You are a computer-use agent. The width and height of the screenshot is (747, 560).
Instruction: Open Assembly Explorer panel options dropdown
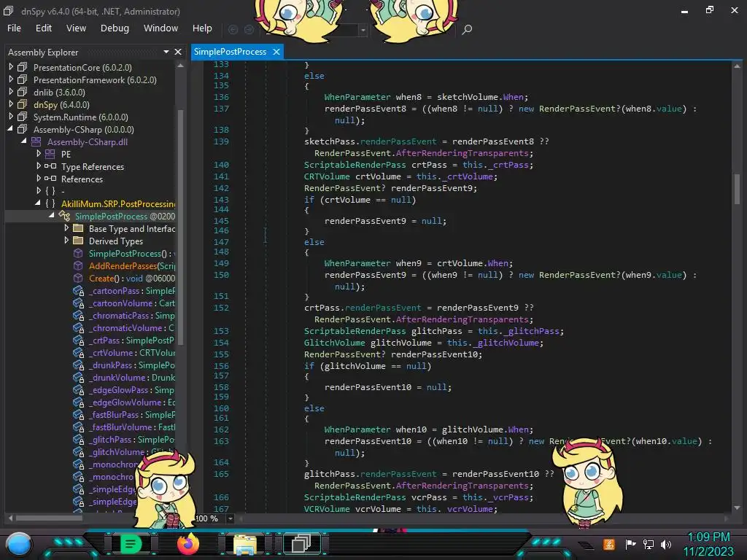click(166, 52)
